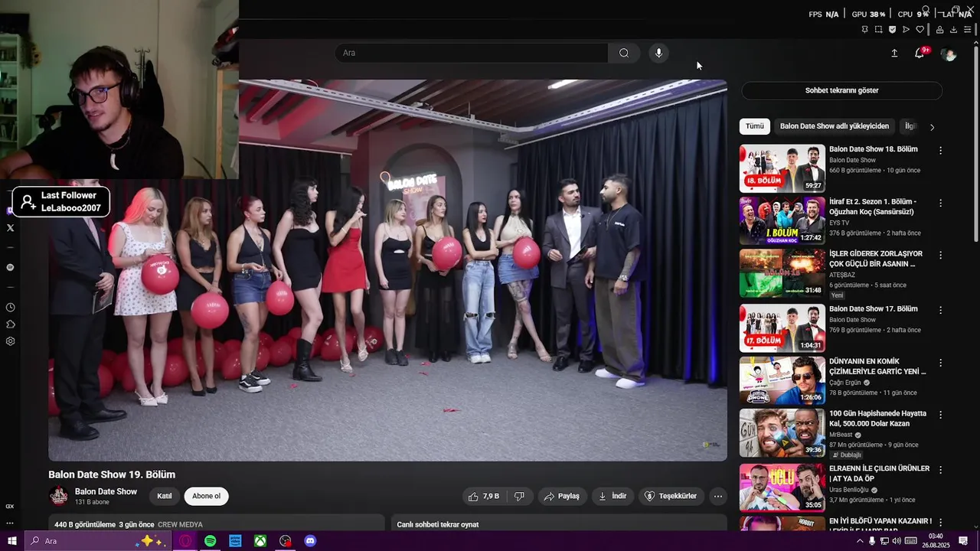The image size is (980, 551).
Task: Open options for İtiraf Et 2. Sezon video
Action: pyautogui.click(x=940, y=203)
